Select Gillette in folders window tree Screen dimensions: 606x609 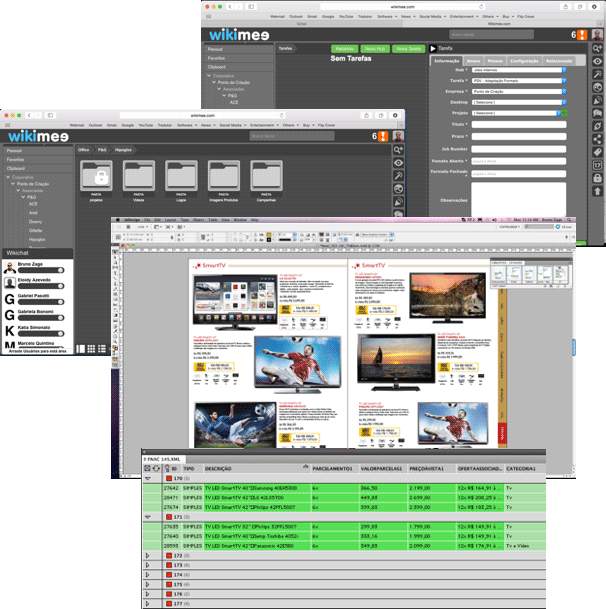(35, 231)
